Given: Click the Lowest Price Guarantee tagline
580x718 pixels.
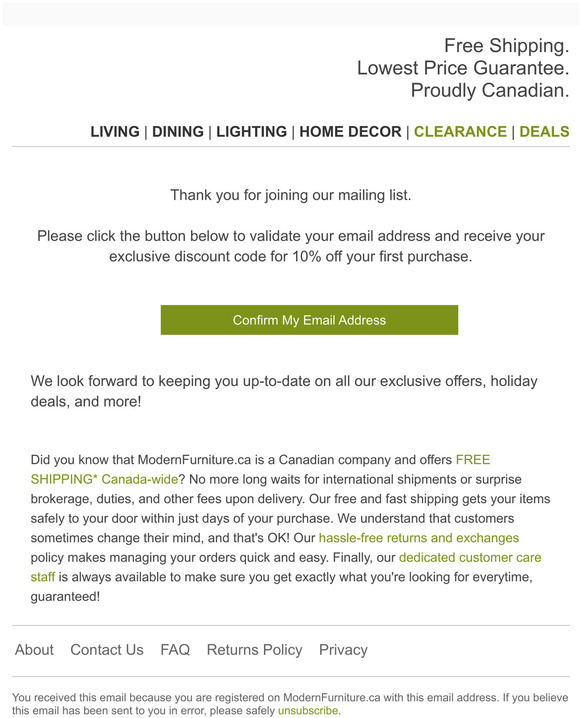Looking at the screenshot, I should coord(463,68).
